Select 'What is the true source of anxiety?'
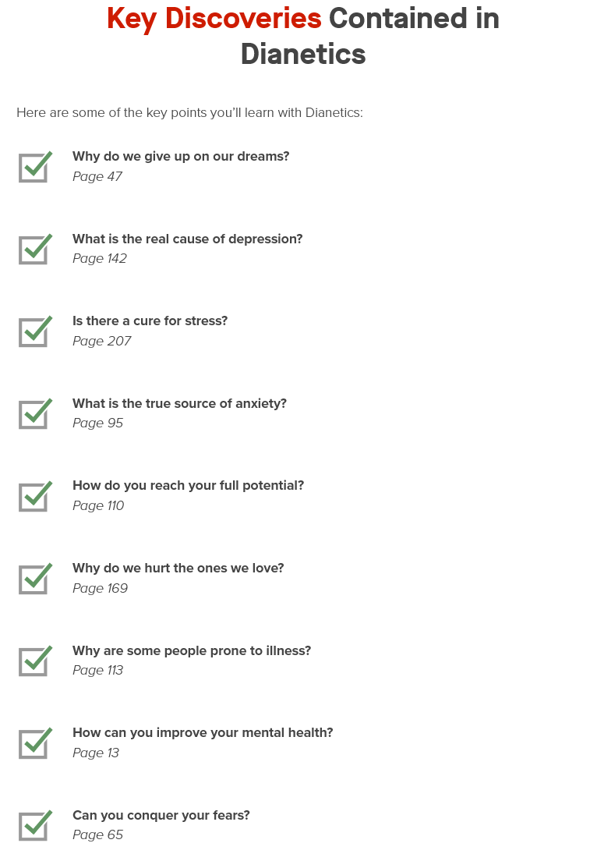590x868 pixels. (x=179, y=404)
